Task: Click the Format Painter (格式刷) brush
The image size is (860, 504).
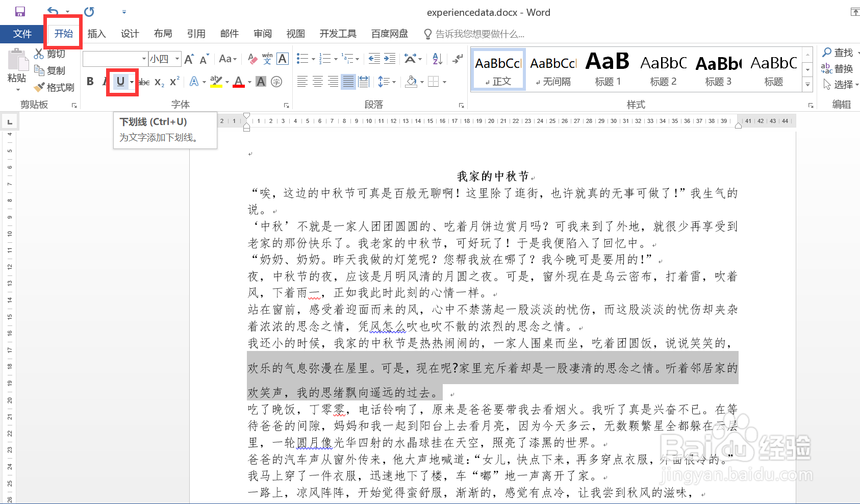Action: 54,87
